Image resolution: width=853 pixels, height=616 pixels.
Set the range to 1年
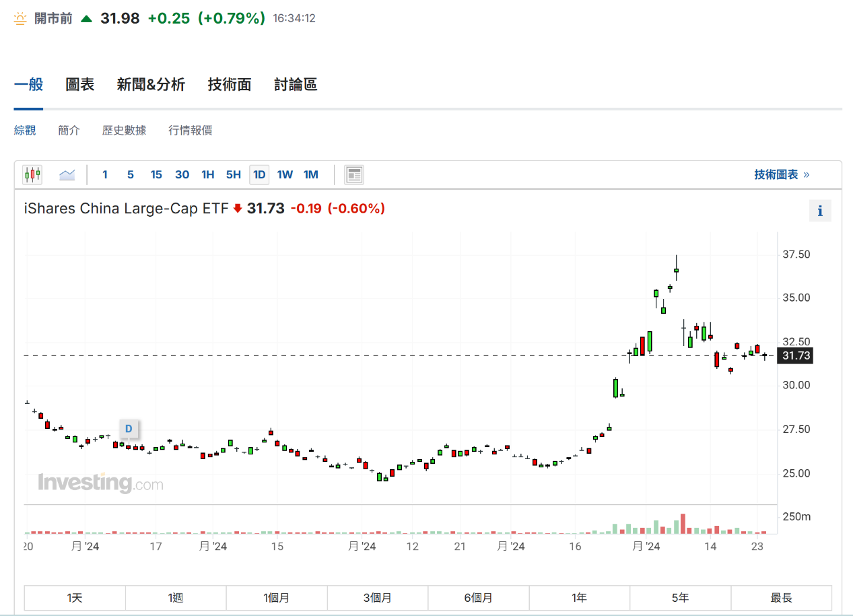(579, 598)
